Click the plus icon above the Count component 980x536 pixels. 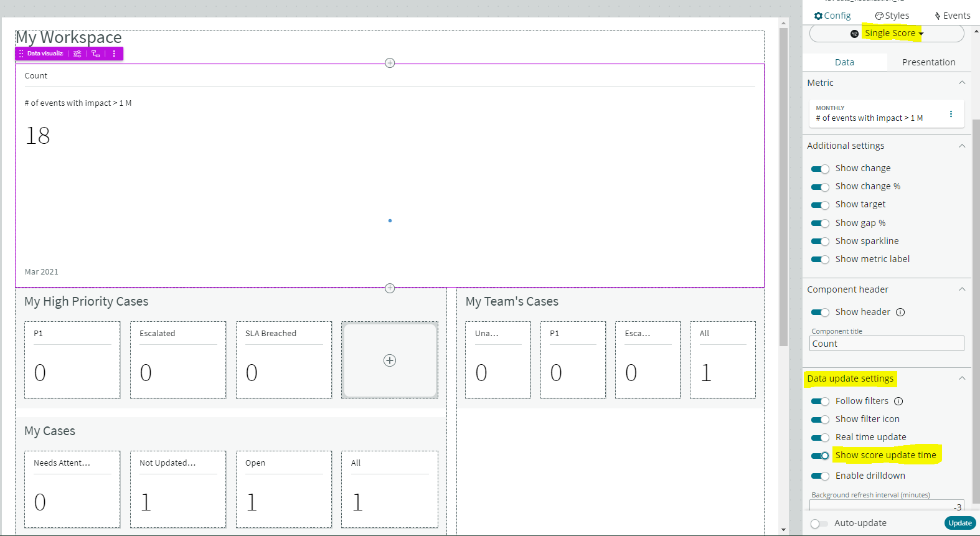coord(390,63)
